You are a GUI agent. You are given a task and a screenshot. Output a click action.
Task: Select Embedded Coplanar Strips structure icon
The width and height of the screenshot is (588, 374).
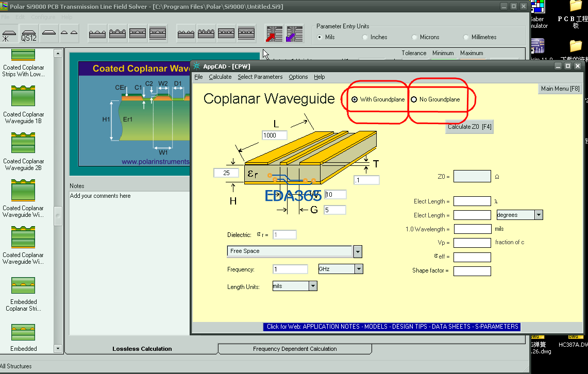point(23,284)
